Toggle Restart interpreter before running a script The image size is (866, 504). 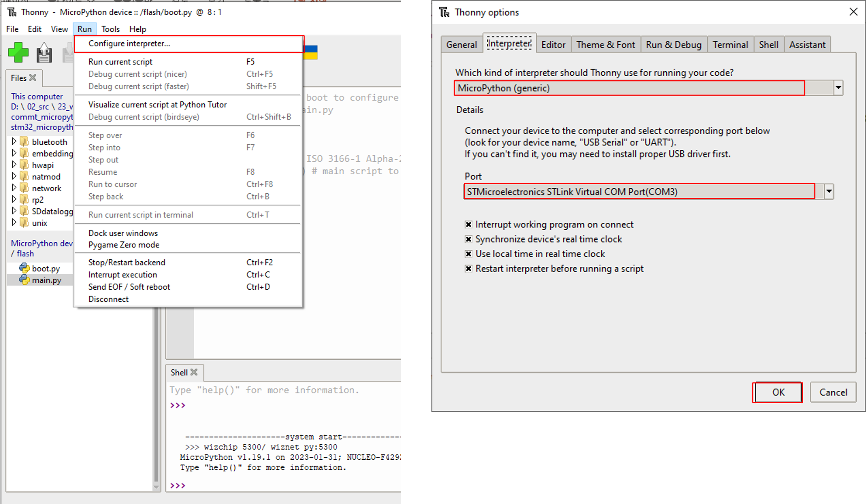(469, 268)
